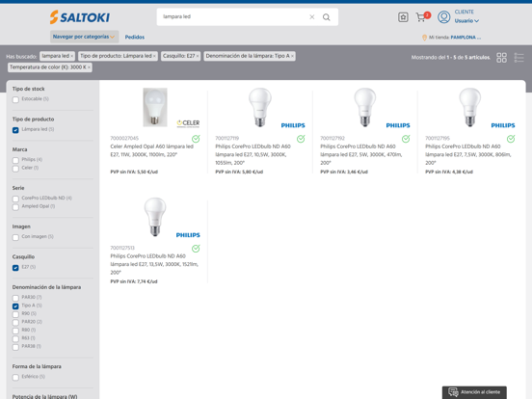Image resolution: width=532 pixels, height=399 pixels.
Task: Toggle the Con imagen checkbox
Action: [15, 237]
